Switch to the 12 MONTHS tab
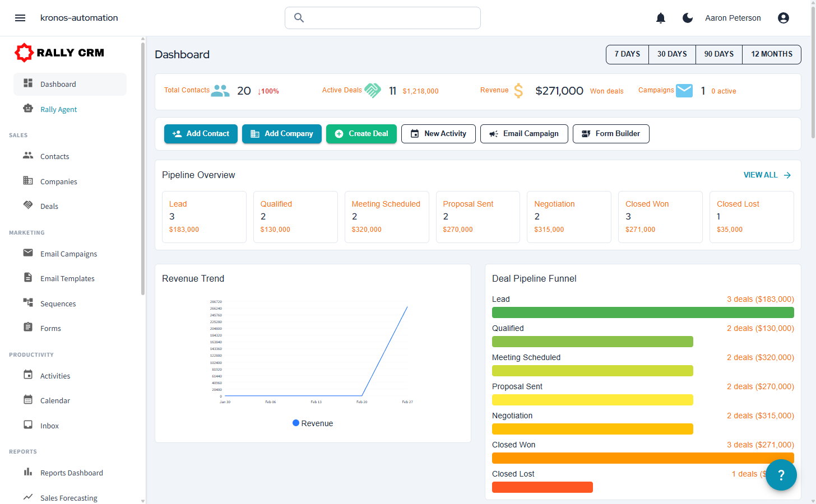Viewport: 816px width, 504px height. click(x=772, y=54)
